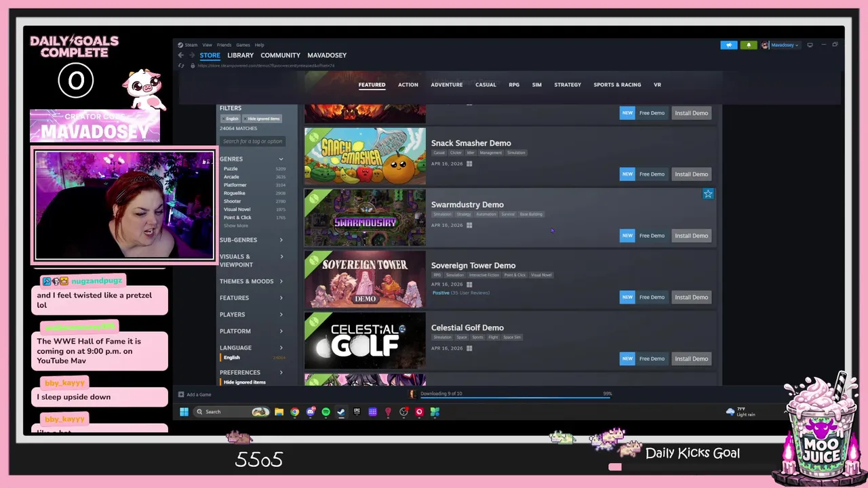This screenshot has width=868, height=488.
Task: Open the Steam announcements megaphone button
Action: (728, 45)
